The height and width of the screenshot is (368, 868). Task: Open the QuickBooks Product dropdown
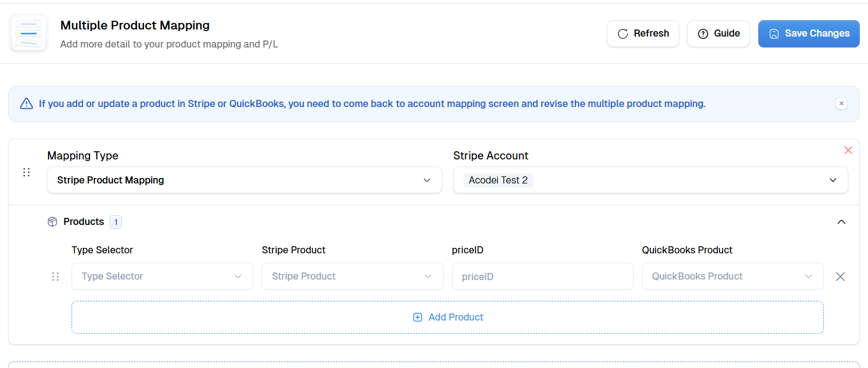point(733,276)
